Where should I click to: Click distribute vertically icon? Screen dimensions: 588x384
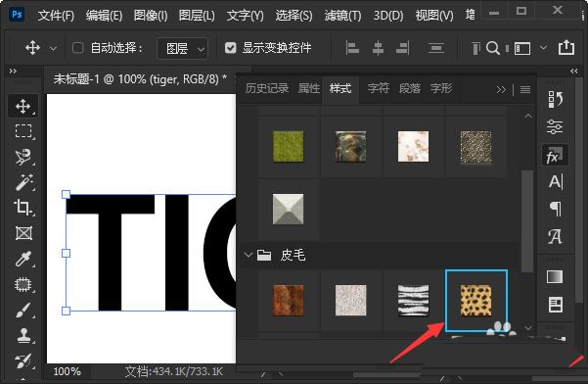click(435, 48)
